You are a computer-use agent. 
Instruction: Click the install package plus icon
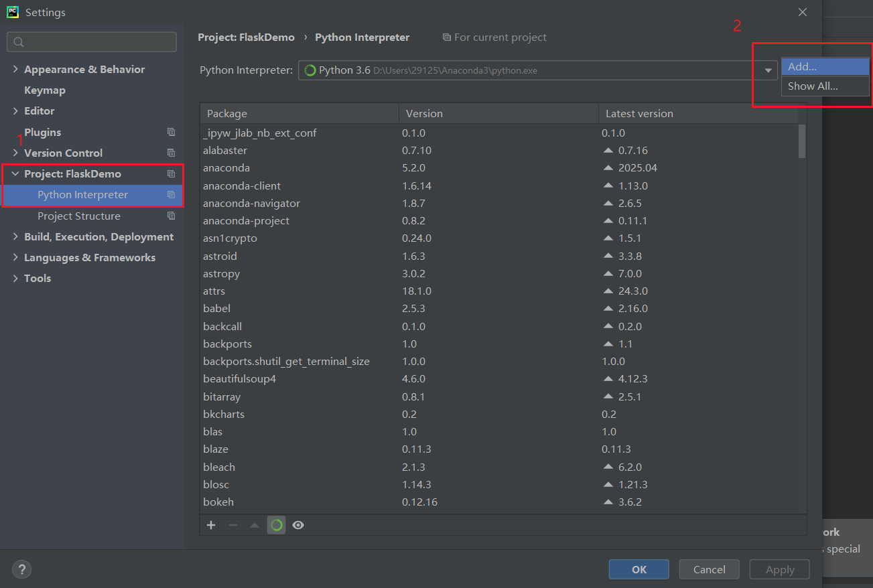coord(211,525)
